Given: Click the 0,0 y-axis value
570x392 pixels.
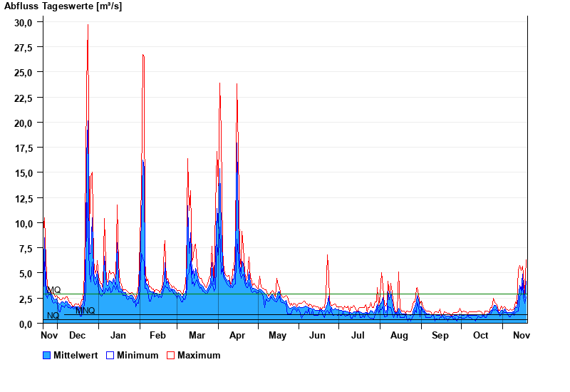Looking at the screenshot, I should pos(26,324).
